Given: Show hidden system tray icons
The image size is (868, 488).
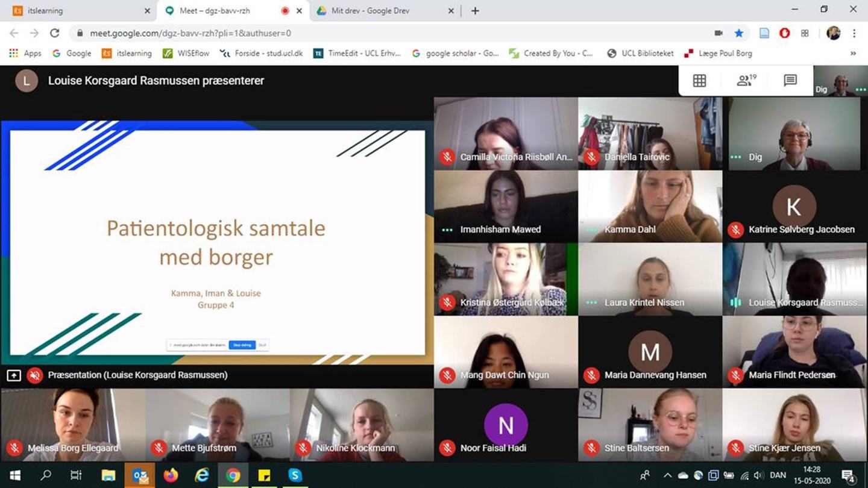Looking at the screenshot, I should click(x=667, y=475).
